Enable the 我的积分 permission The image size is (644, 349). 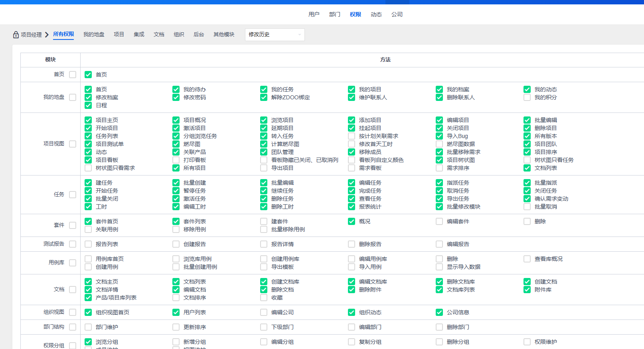527,97
